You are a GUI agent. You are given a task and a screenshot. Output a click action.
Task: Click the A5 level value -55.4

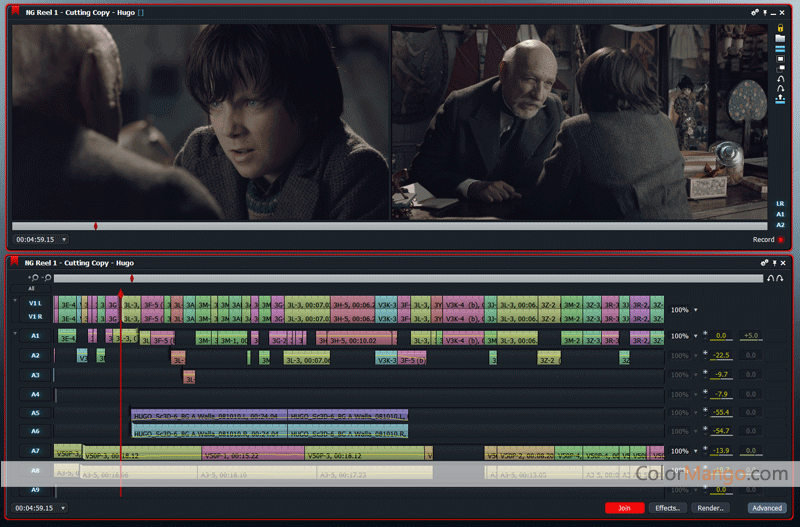point(722,412)
